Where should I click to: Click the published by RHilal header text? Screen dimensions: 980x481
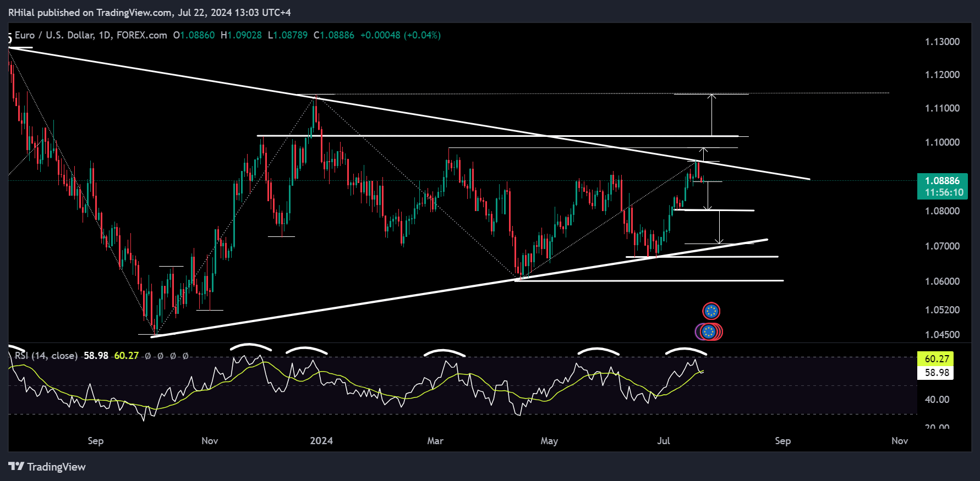point(150,12)
